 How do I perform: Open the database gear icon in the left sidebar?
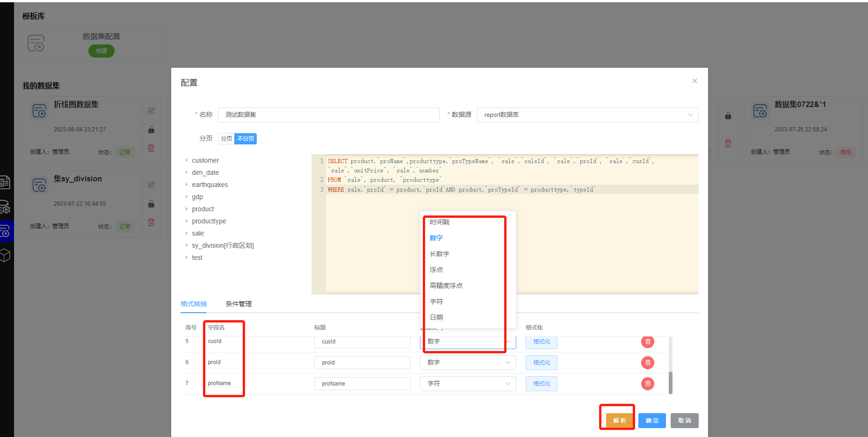click(x=5, y=207)
